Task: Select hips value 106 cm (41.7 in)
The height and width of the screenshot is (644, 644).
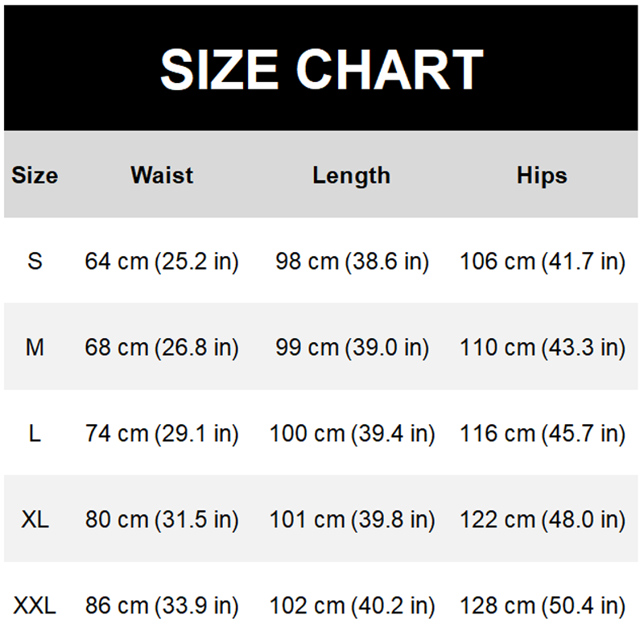Action: (543, 262)
